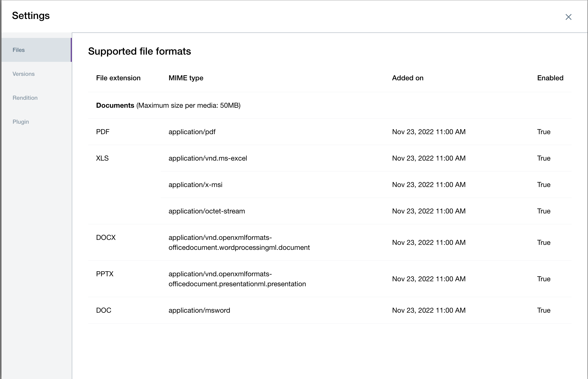The height and width of the screenshot is (379, 588).
Task: Select the application/x-msi row
Action: [x=195, y=185]
